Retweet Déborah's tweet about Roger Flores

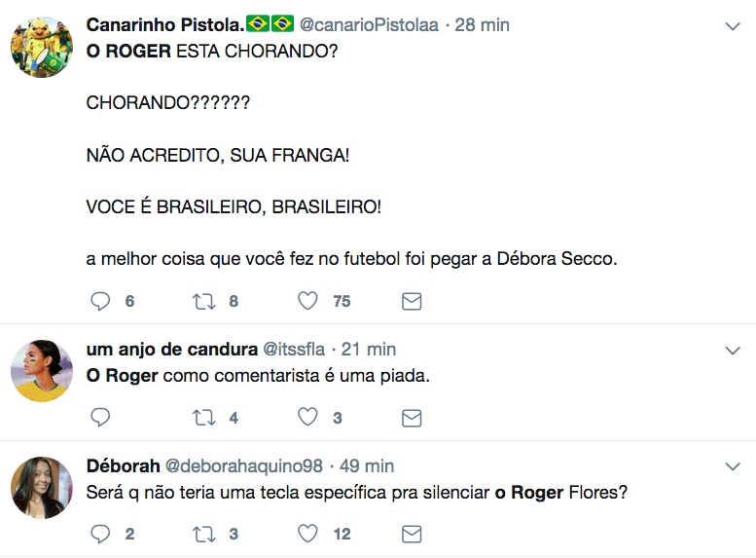click(204, 534)
